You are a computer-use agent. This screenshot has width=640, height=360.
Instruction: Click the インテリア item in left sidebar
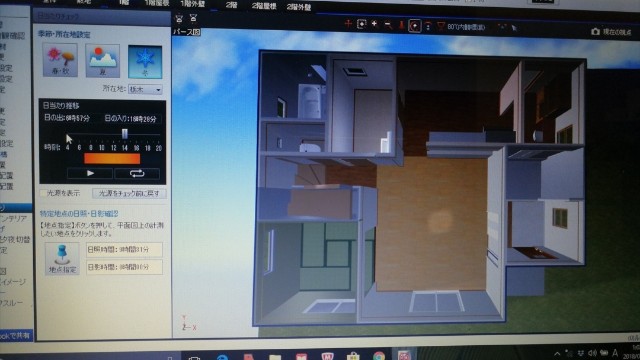coord(13,219)
